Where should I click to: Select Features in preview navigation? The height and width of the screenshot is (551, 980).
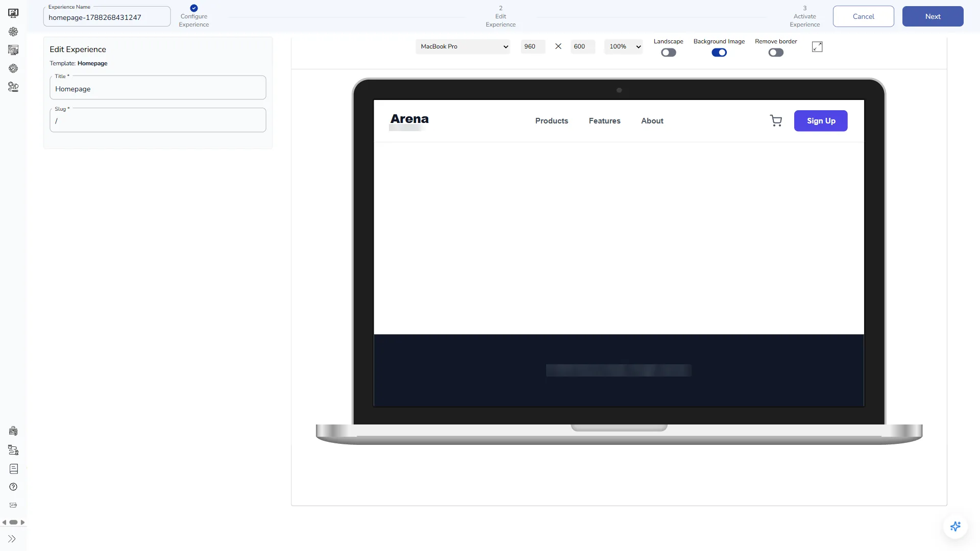tap(605, 121)
